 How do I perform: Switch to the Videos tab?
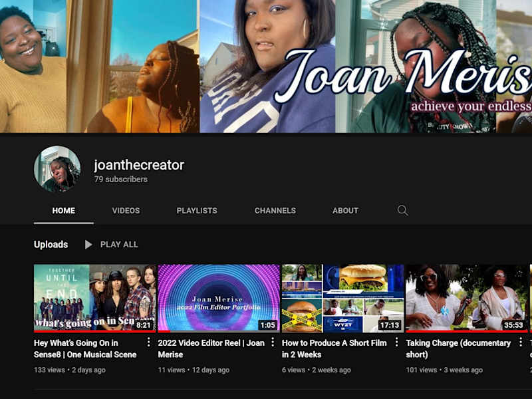tap(126, 211)
